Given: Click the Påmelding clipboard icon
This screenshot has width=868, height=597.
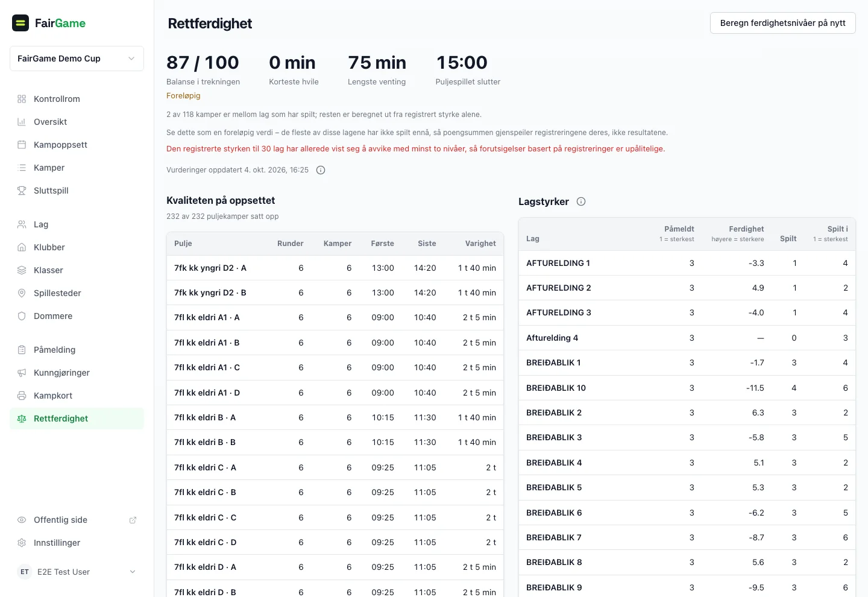Looking at the screenshot, I should coord(22,350).
